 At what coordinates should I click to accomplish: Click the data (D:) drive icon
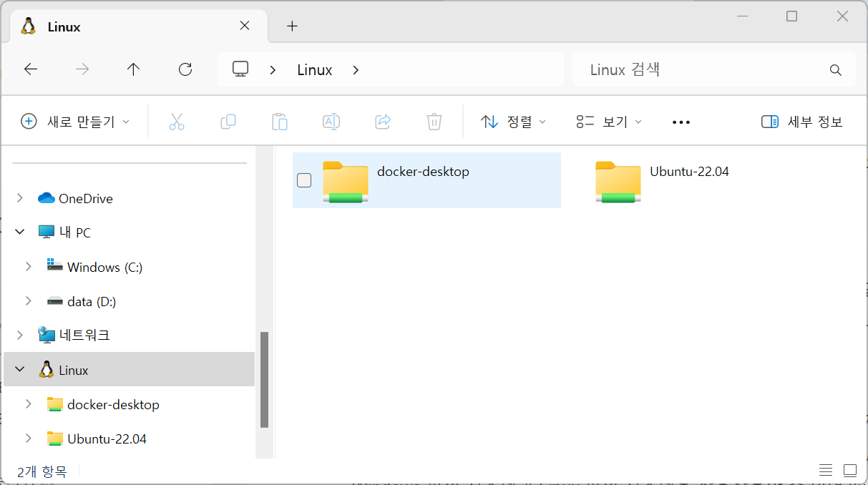click(55, 301)
